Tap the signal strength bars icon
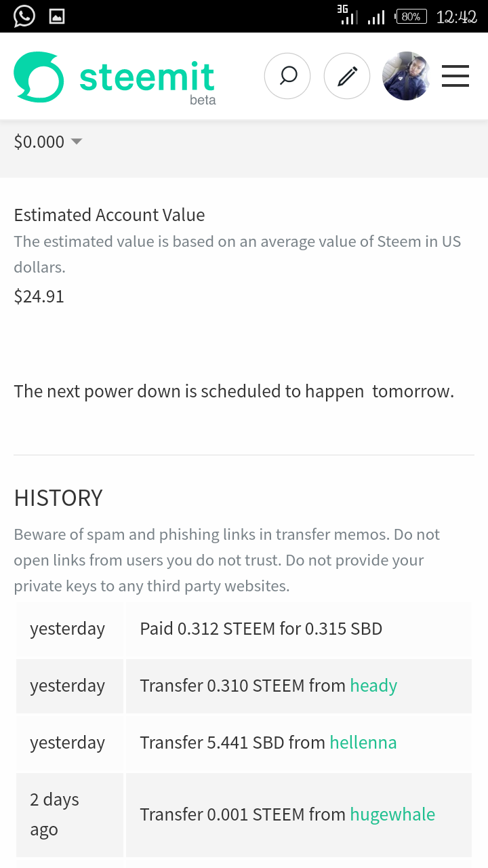The width and height of the screenshot is (488, 868). coord(376,17)
